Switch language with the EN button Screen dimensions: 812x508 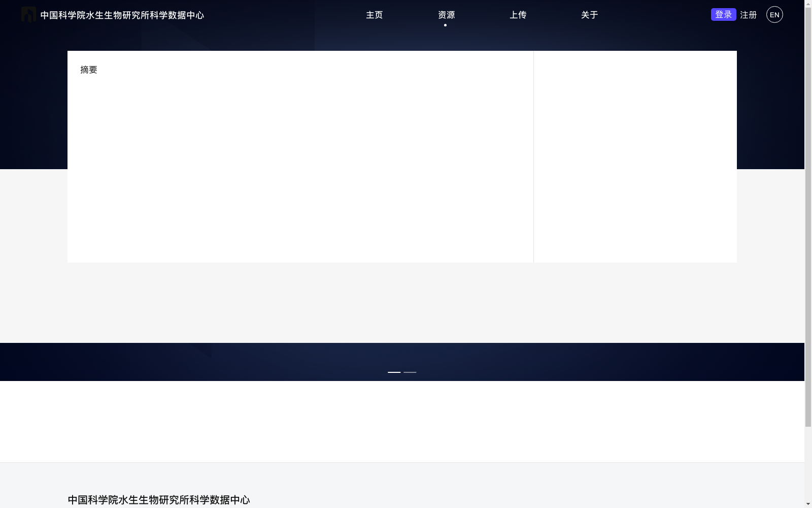click(774, 15)
